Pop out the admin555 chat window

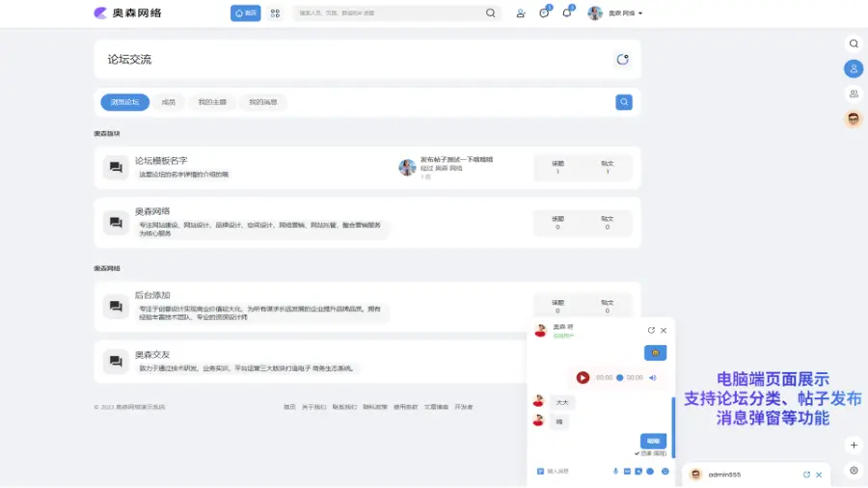[x=806, y=474]
